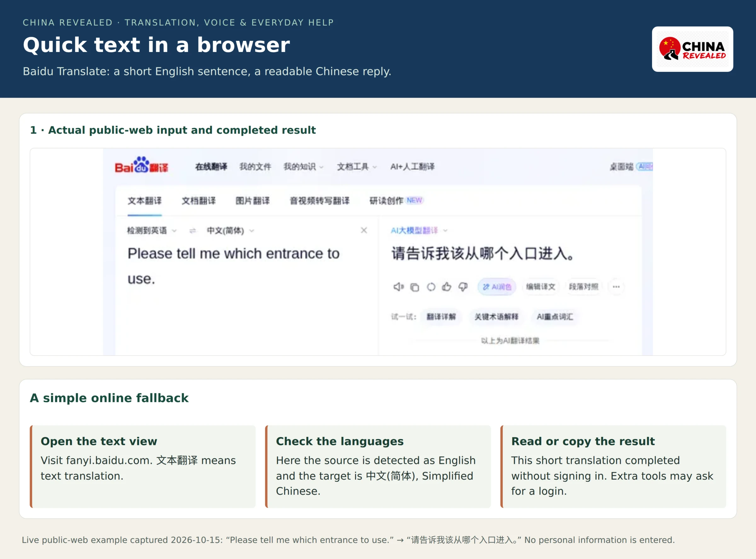Switch to the 文档翻译 tab
The image size is (756, 559).
[x=199, y=201]
